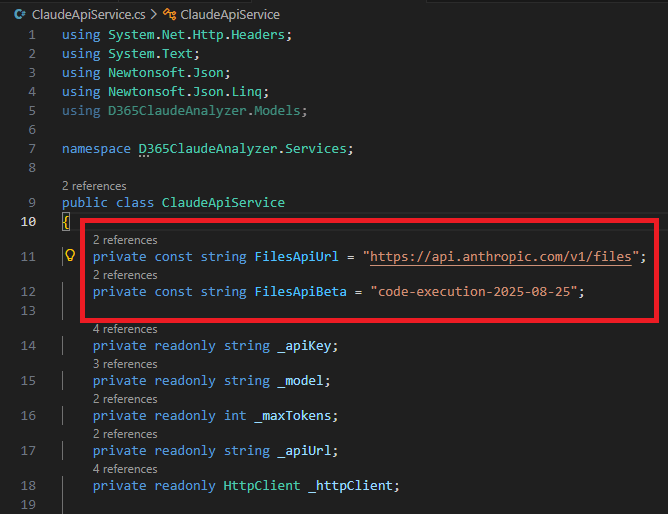Click line number 14 in the gutter
The height and width of the screenshot is (514, 668).
(x=28, y=346)
